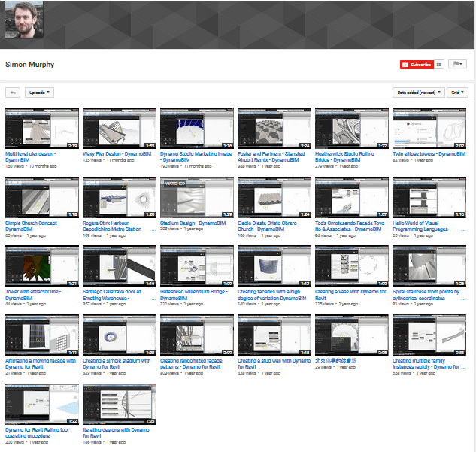This screenshot has height=452, width=476.
Task: Open the Grid view dropdown
Action: tap(456, 93)
